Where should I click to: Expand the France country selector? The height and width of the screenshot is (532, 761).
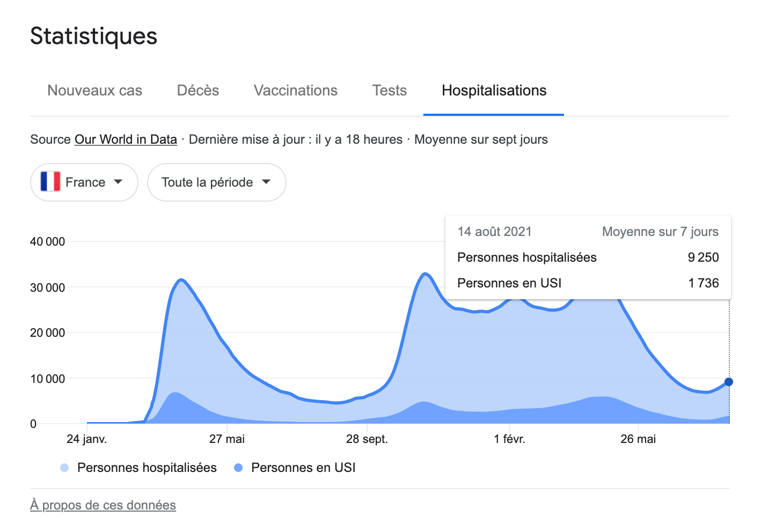click(84, 182)
